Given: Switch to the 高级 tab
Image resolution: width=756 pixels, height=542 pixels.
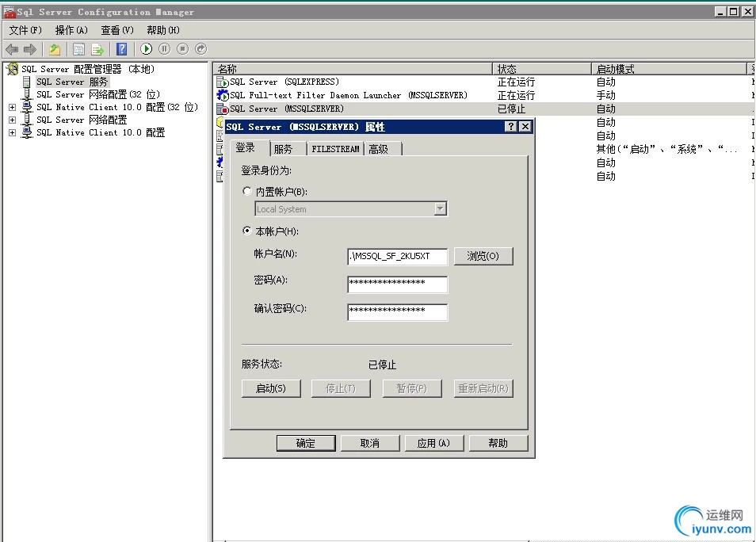Looking at the screenshot, I should [383, 149].
